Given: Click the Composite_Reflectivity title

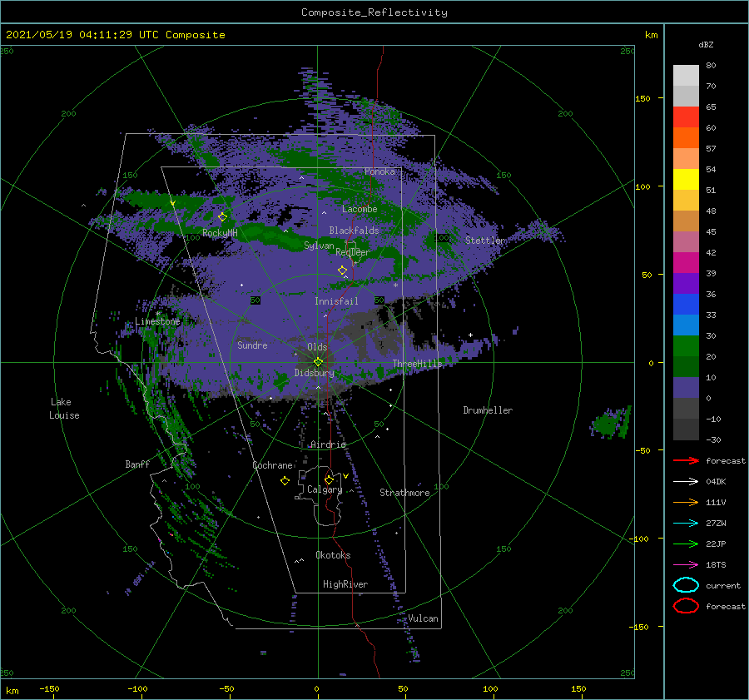Looking at the screenshot, I should coord(374,12).
